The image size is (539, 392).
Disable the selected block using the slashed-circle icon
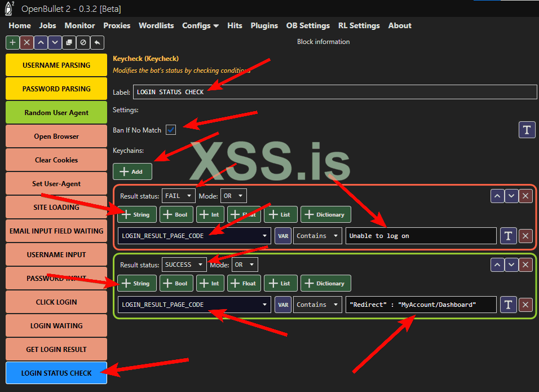[x=83, y=43]
